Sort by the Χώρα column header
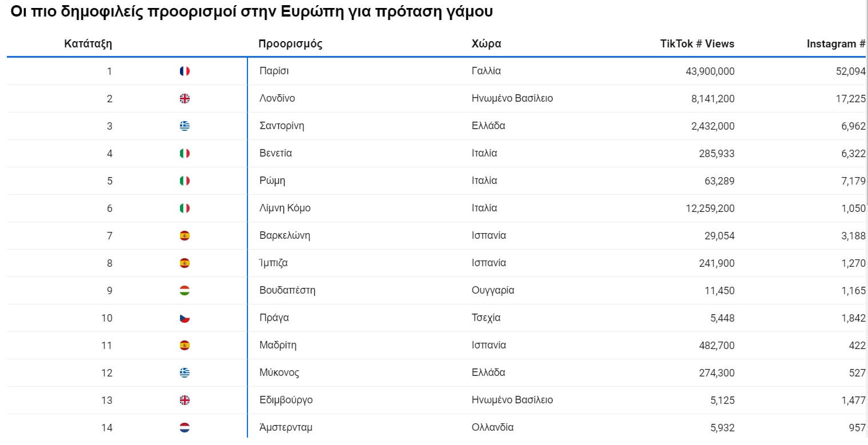 pyautogui.click(x=486, y=44)
